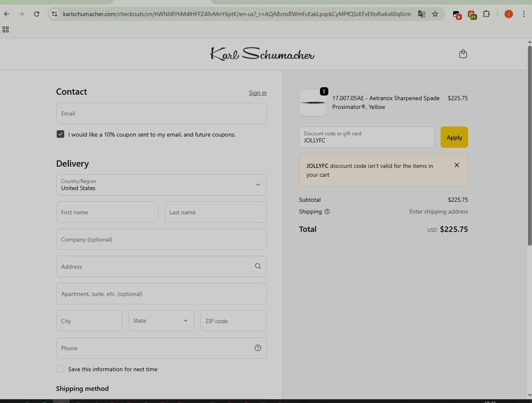Click the browser address bar URL
This screenshot has height=403, width=532.
pyautogui.click(x=237, y=14)
